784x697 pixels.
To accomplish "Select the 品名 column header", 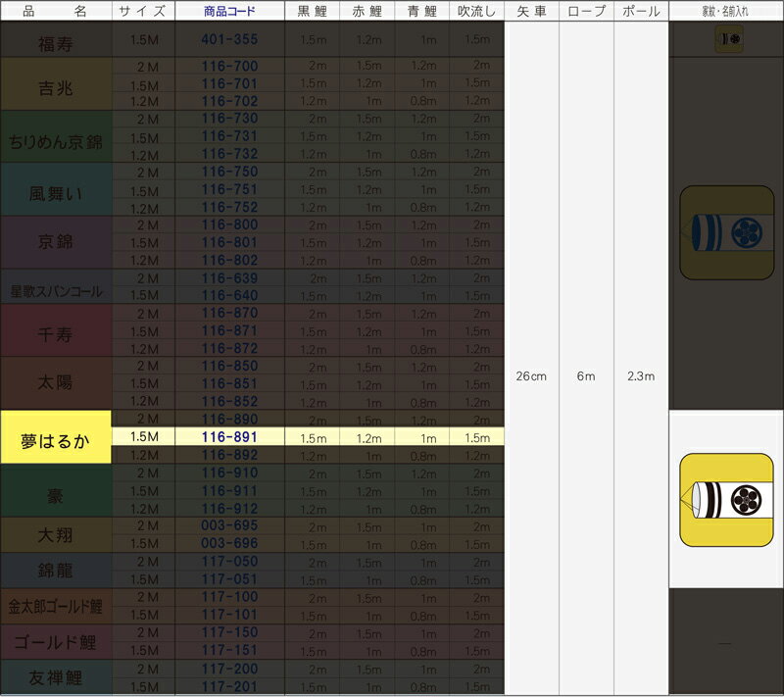I will 56,12.
